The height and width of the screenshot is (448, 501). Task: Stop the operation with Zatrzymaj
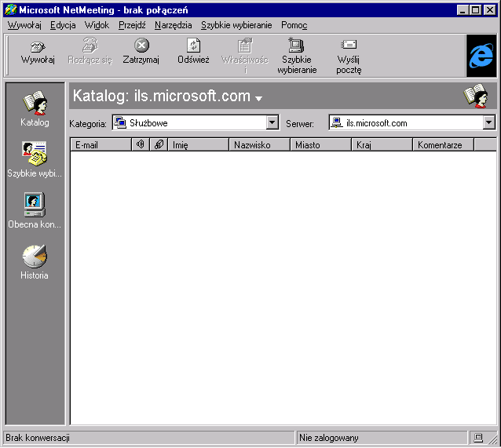click(141, 46)
